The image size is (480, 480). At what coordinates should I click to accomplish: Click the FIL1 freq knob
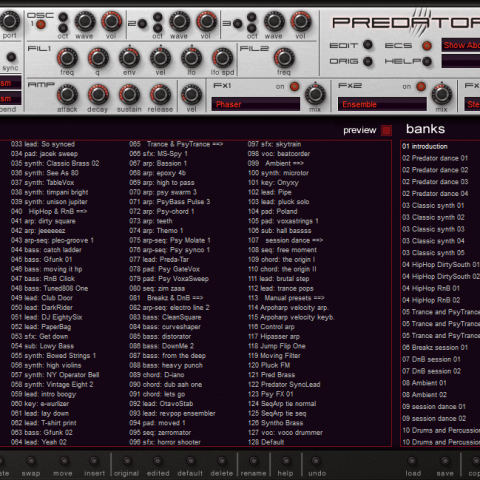click(67, 58)
